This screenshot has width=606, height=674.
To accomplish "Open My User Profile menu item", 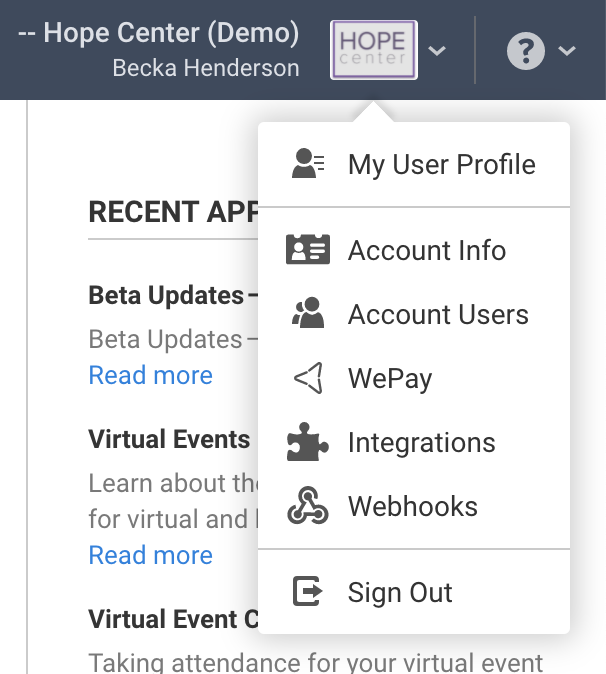I will click(441, 164).
